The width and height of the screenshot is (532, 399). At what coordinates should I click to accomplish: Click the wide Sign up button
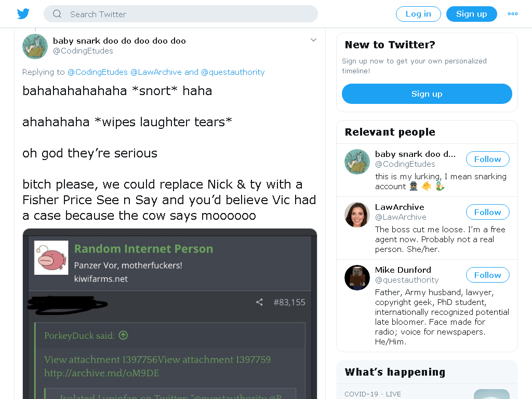[427, 94]
